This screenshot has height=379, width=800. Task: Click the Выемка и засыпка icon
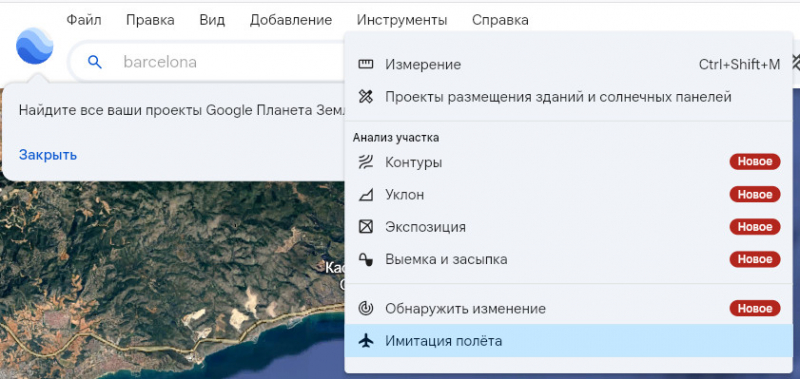pyautogui.click(x=366, y=259)
